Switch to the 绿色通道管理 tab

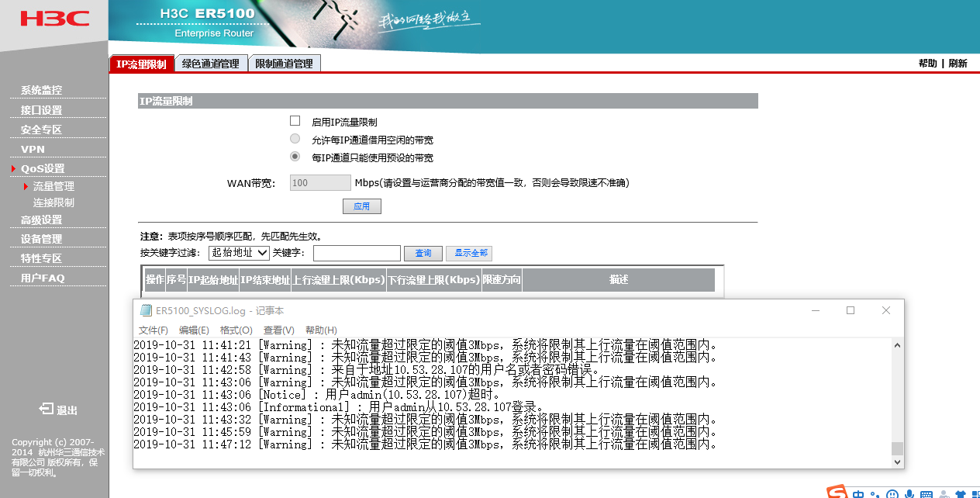(211, 64)
